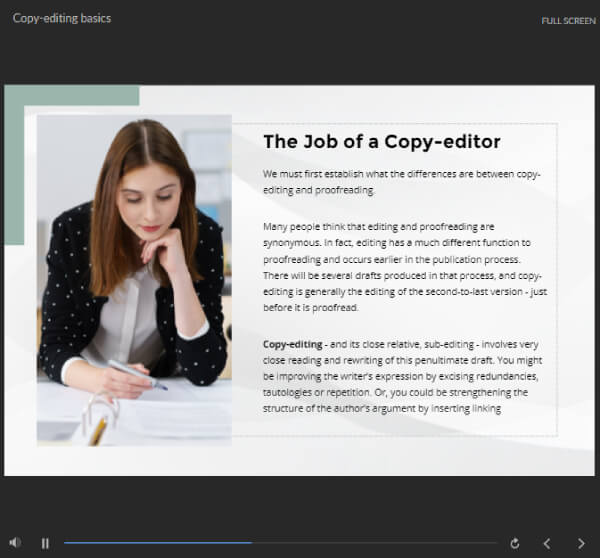Click the woman editing photo
This screenshot has height=558, width=600.
coord(134,280)
